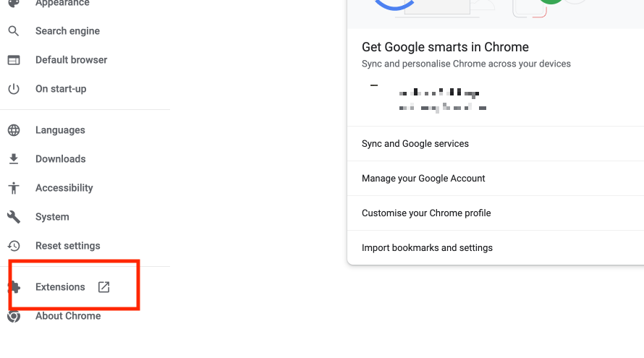Click the On start-up power icon
644x358 pixels.
14,89
